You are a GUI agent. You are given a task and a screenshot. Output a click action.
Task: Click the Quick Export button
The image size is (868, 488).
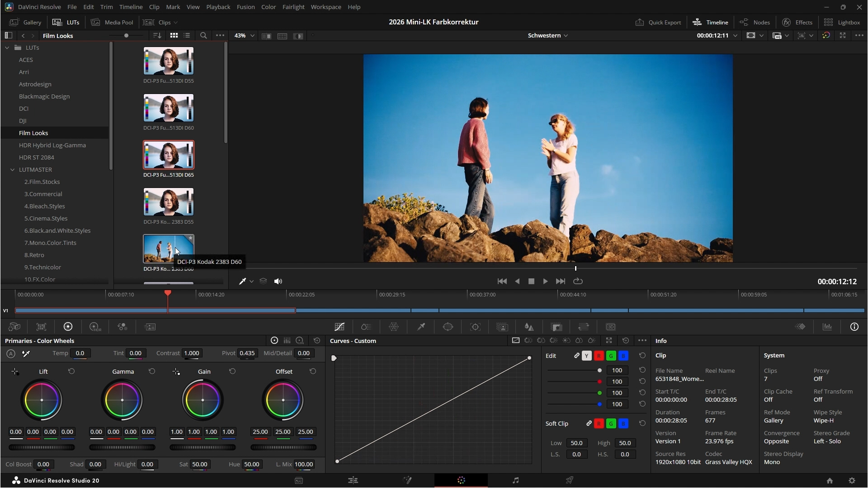[x=658, y=22]
